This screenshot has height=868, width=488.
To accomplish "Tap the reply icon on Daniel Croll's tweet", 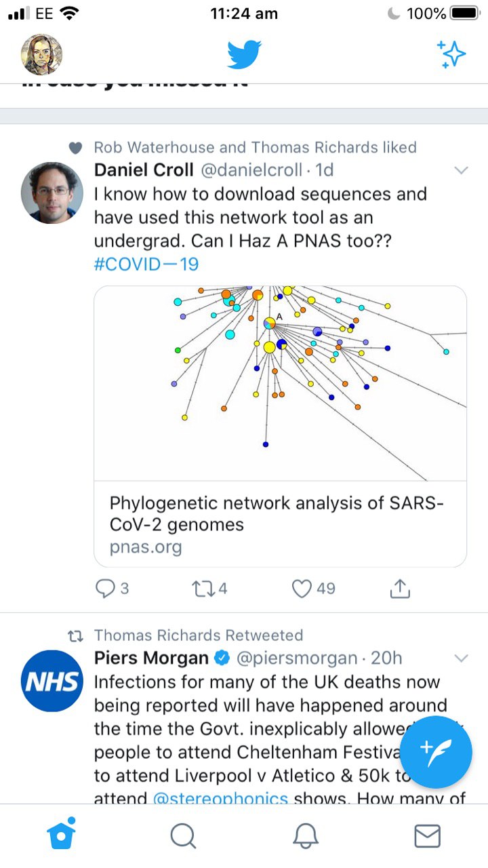I will coord(104,589).
